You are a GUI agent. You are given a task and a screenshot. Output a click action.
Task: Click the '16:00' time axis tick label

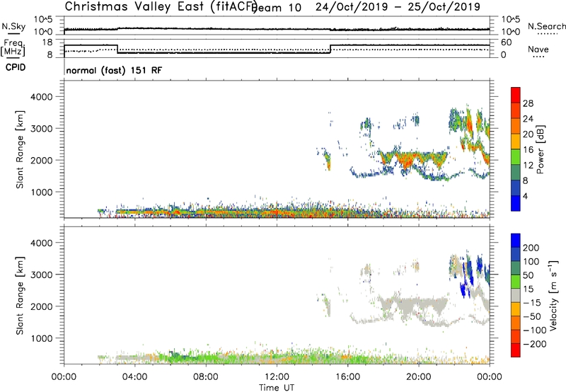click(x=347, y=377)
